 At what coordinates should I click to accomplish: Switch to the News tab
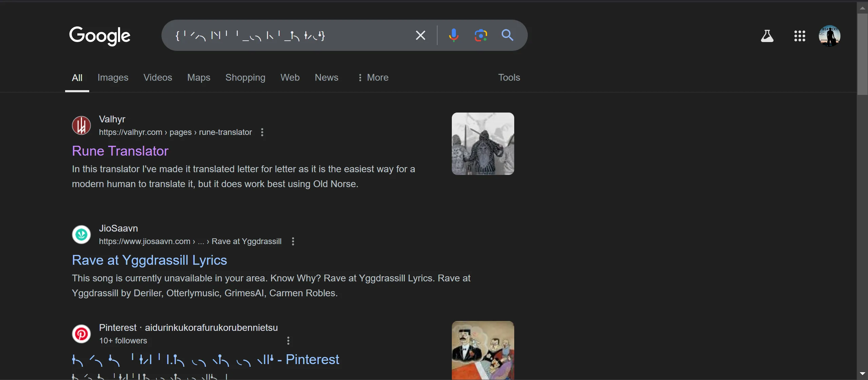pos(326,78)
